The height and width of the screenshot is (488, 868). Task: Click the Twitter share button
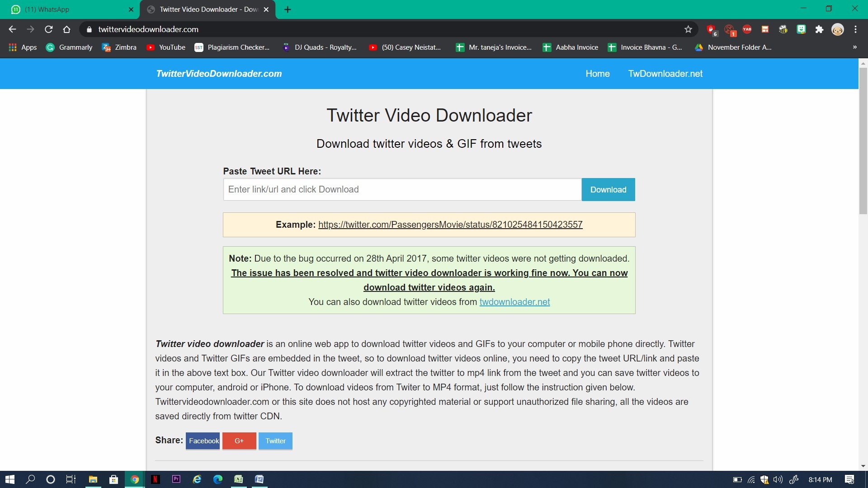[275, 441]
